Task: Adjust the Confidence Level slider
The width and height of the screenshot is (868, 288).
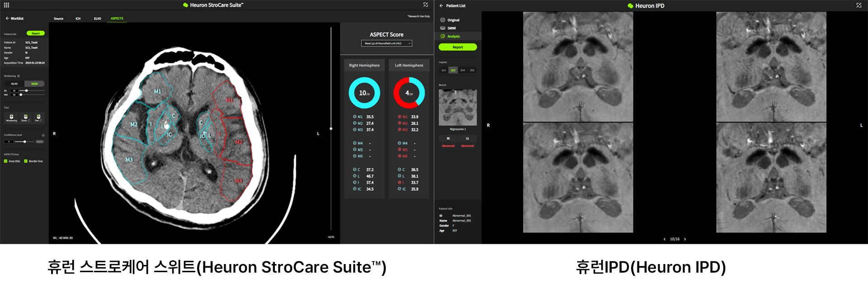Action: pos(24,142)
